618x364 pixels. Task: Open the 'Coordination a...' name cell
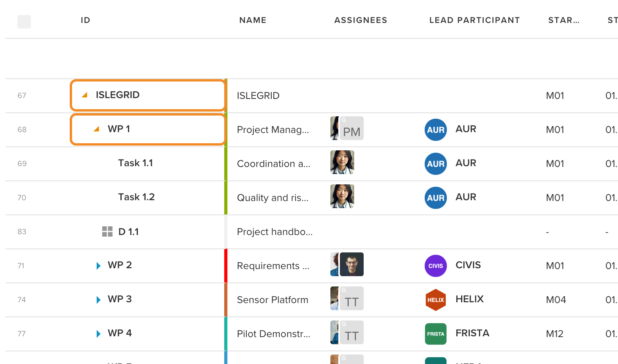[x=274, y=164]
